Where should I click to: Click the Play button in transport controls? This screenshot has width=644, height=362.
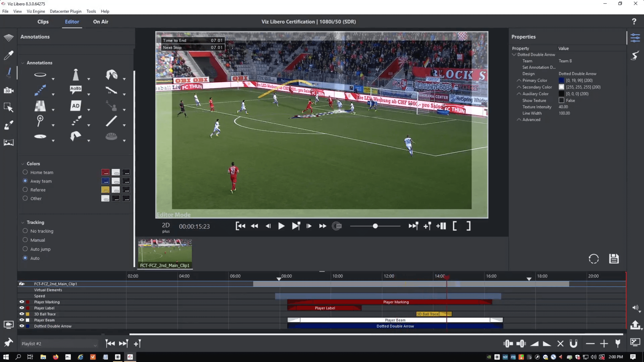281,226
